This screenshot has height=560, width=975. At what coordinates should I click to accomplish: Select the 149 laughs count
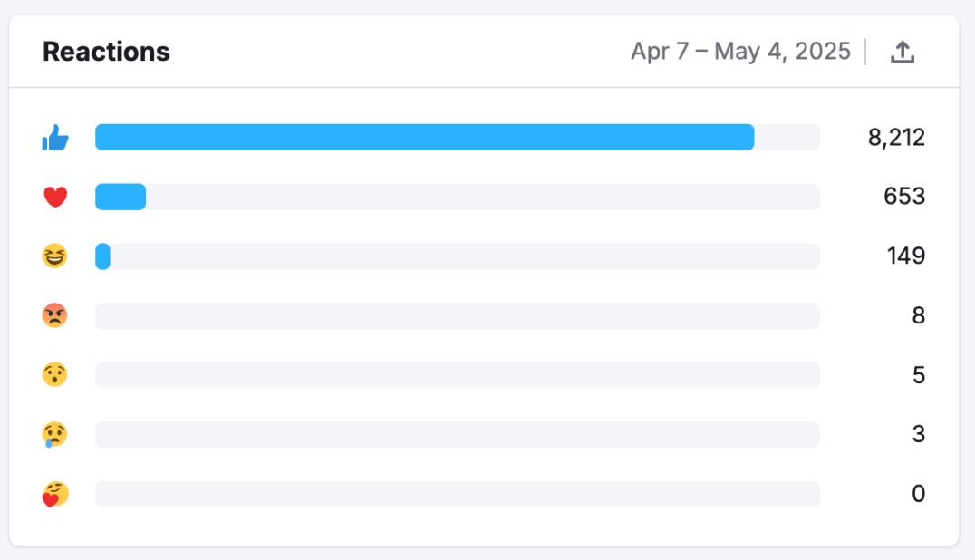(904, 256)
